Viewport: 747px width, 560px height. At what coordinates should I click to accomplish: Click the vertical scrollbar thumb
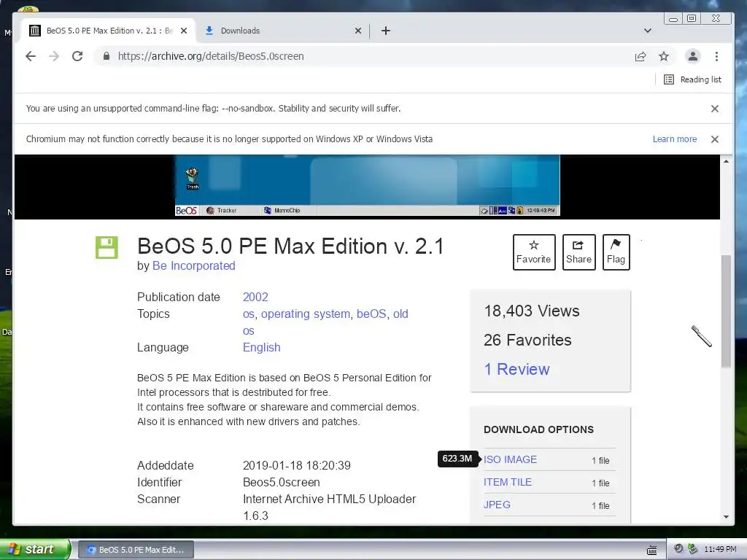[726, 311]
